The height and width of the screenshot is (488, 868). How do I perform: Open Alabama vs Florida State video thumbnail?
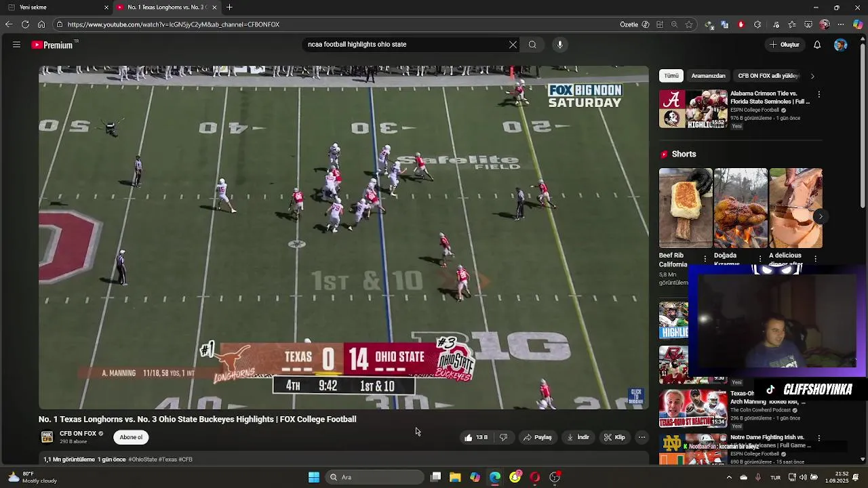pos(693,108)
